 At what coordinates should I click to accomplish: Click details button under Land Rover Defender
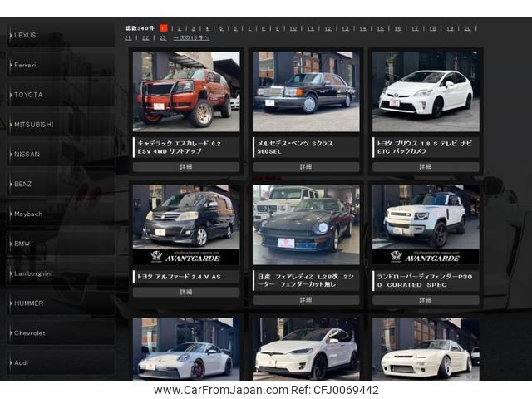click(x=426, y=300)
